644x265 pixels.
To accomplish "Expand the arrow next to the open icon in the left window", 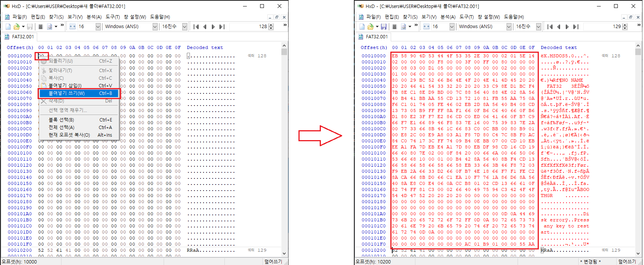I will (x=23, y=27).
